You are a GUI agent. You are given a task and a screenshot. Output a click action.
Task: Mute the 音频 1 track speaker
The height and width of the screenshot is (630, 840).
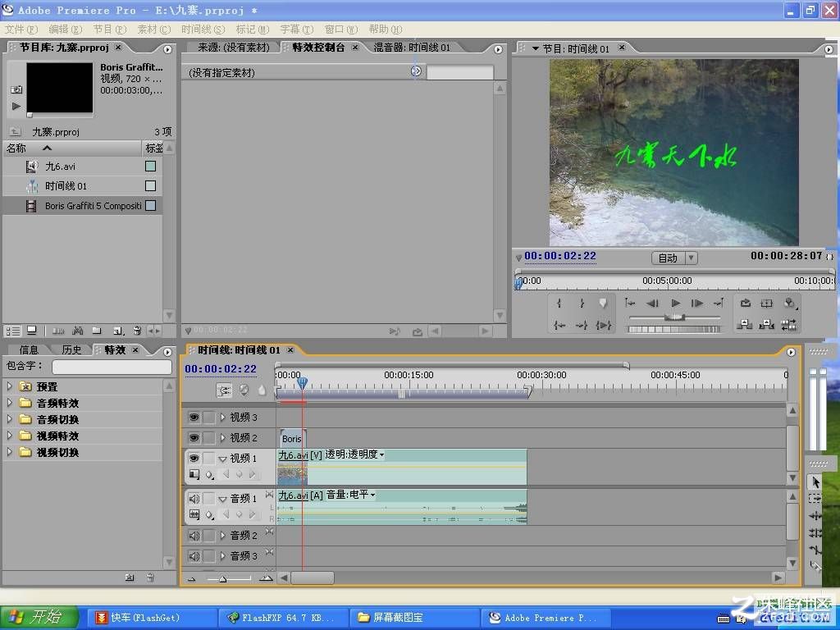194,499
